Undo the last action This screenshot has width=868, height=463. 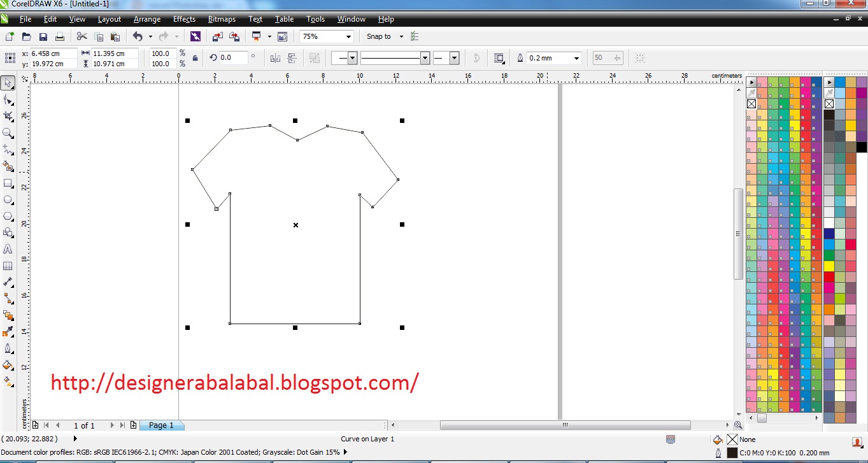pyautogui.click(x=139, y=36)
